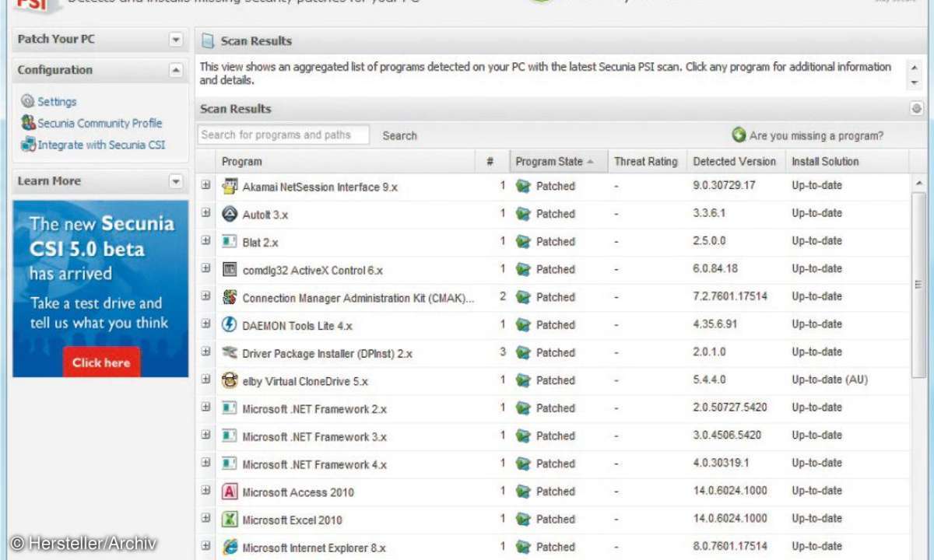The height and width of the screenshot is (560, 934).
Task: Click the Patched state icon for DAEMON Tools
Action: tap(523, 325)
